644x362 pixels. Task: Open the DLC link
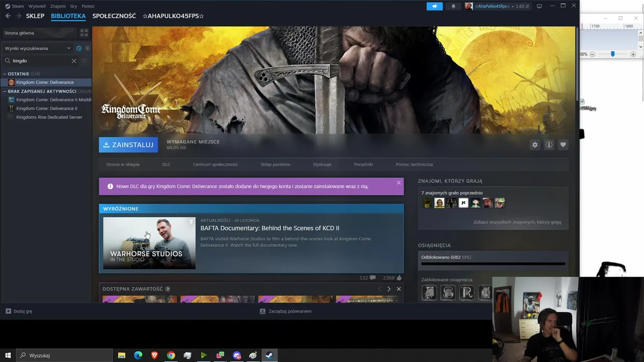(x=166, y=164)
